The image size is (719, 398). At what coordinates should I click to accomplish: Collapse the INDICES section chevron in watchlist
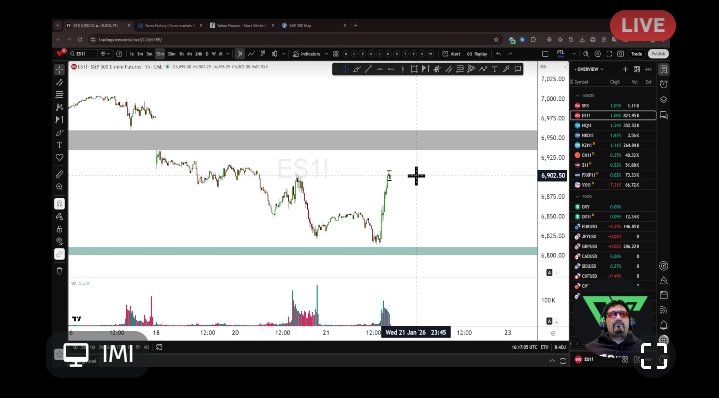(577, 95)
